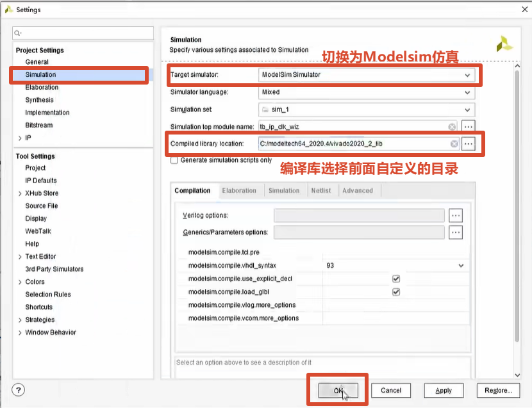Select Display under Tool Settings

point(36,218)
